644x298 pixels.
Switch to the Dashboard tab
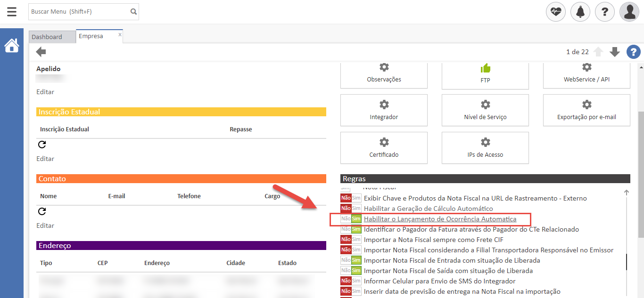click(x=47, y=37)
